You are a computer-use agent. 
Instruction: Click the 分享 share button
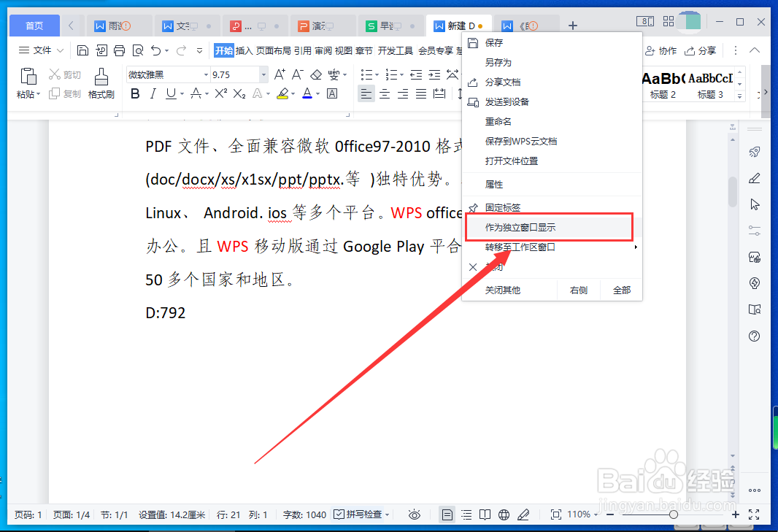tap(700, 50)
